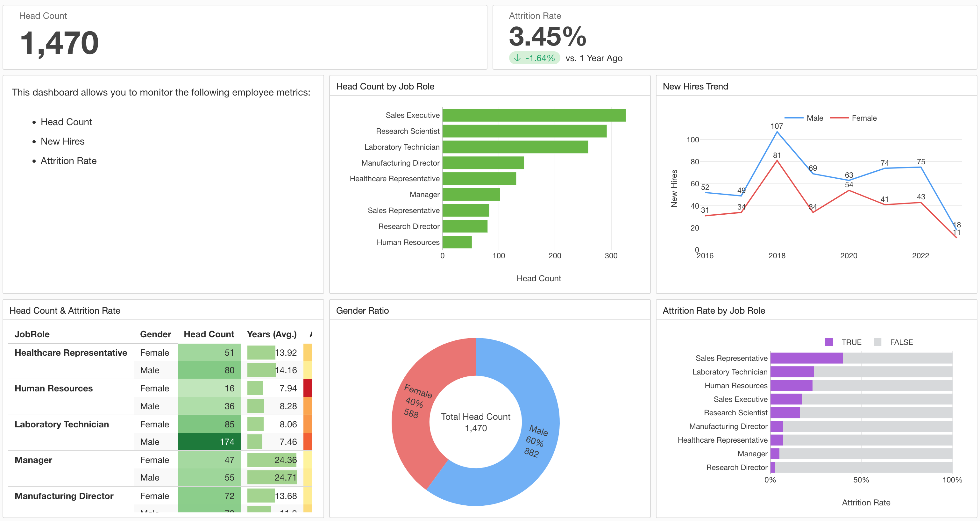
Task: Select the Human Resources bar in Head Count chart
Action: (457, 242)
